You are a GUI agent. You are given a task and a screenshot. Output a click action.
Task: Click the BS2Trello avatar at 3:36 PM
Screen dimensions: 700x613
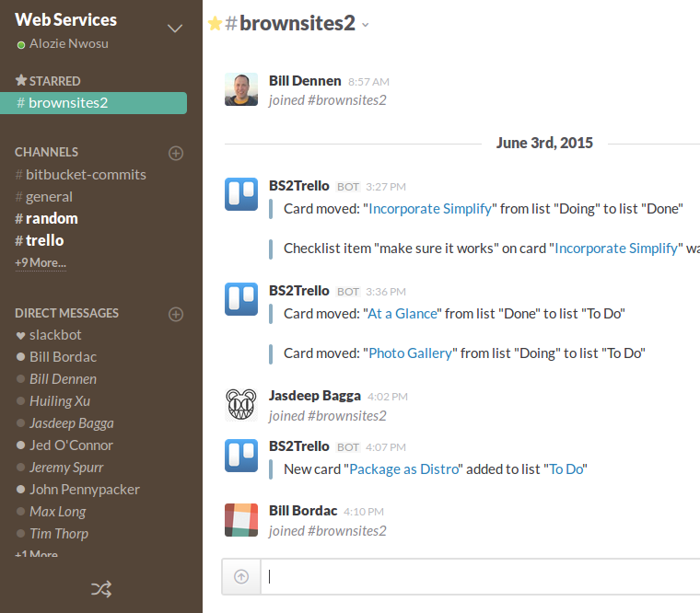click(x=241, y=299)
